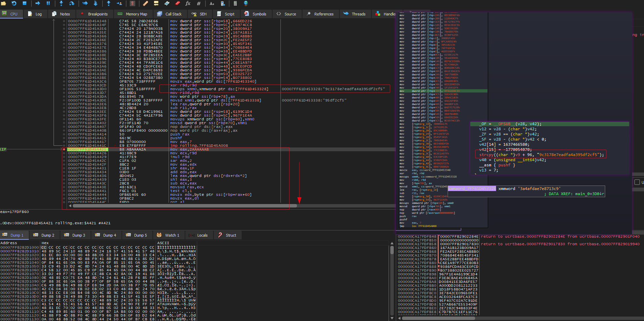The height and width of the screenshot is (321, 644).
Task: Click the dump pane scroll-up arrow
Action: [x=392, y=243]
